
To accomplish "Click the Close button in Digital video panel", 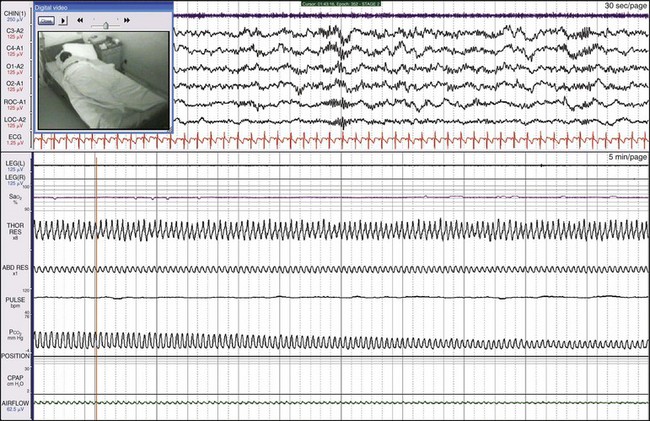I will [46, 19].
